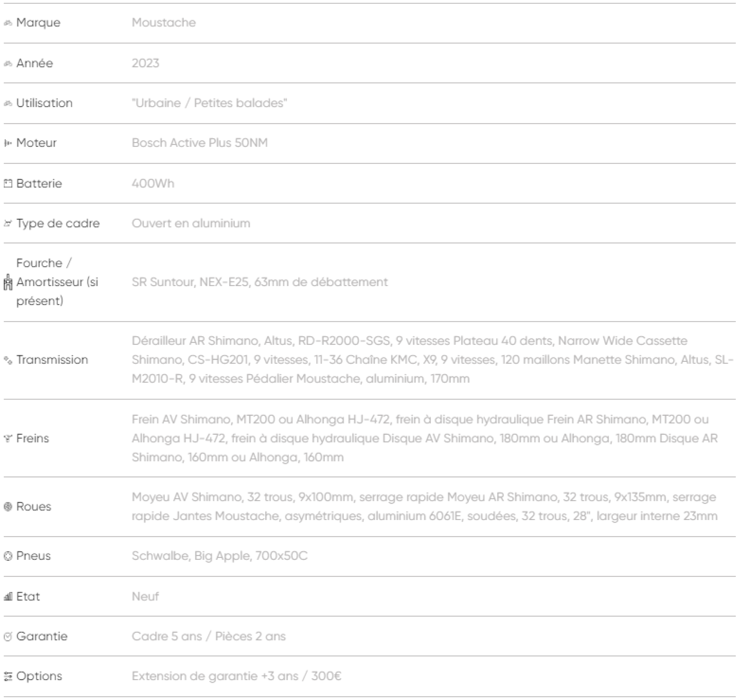Click the Bosch Active Plus 50NM text
Viewport: 750px width, 700px height.
(x=199, y=143)
